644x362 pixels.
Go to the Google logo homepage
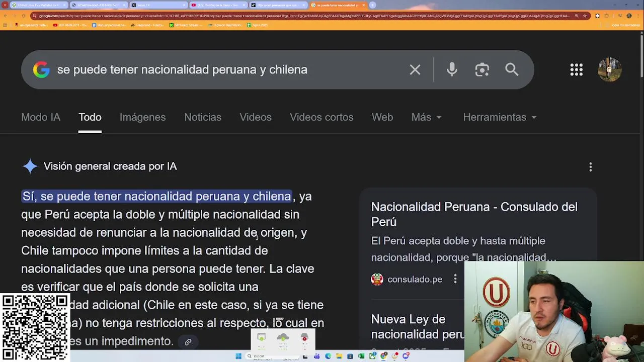point(41,70)
